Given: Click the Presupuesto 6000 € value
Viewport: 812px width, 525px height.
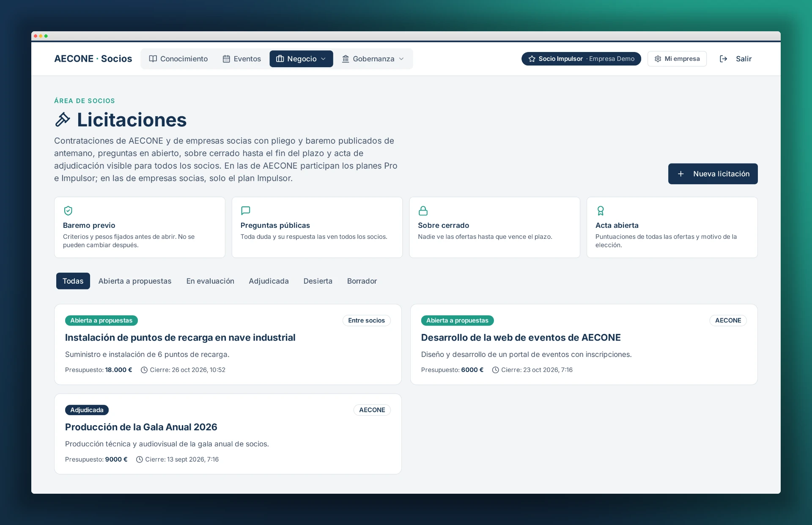Looking at the screenshot, I should [x=472, y=370].
